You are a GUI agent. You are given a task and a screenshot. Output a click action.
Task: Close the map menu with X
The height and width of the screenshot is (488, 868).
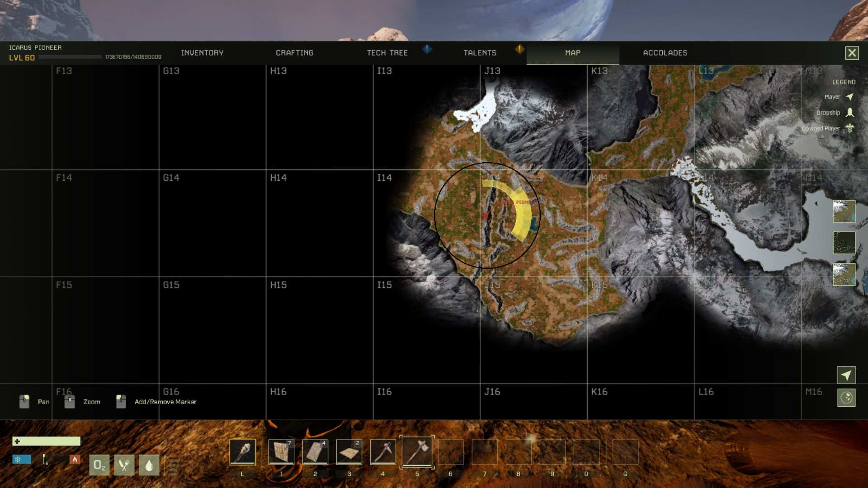[852, 53]
